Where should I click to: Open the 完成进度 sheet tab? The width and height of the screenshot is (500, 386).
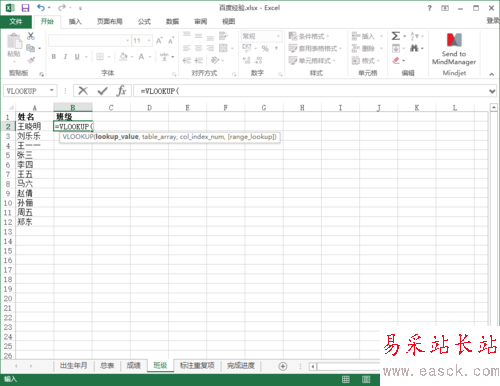pyautogui.click(x=241, y=366)
